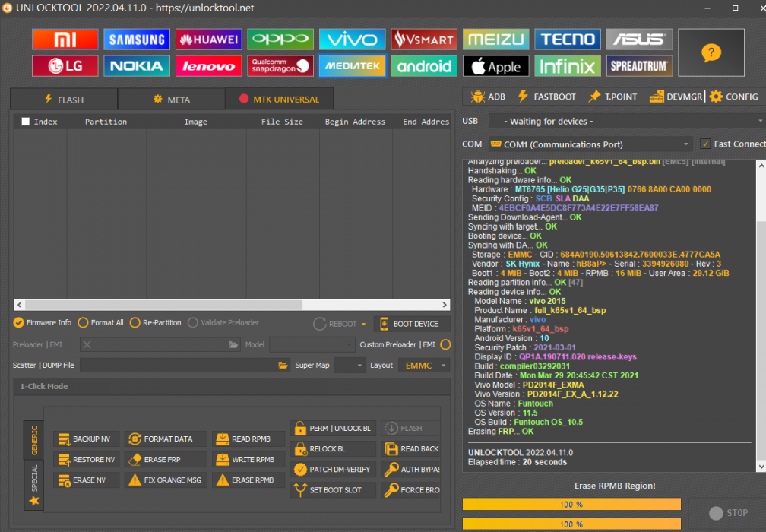The height and width of the screenshot is (532, 766).
Task: Open the help question mark tile
Action: (x=711, y=52)
